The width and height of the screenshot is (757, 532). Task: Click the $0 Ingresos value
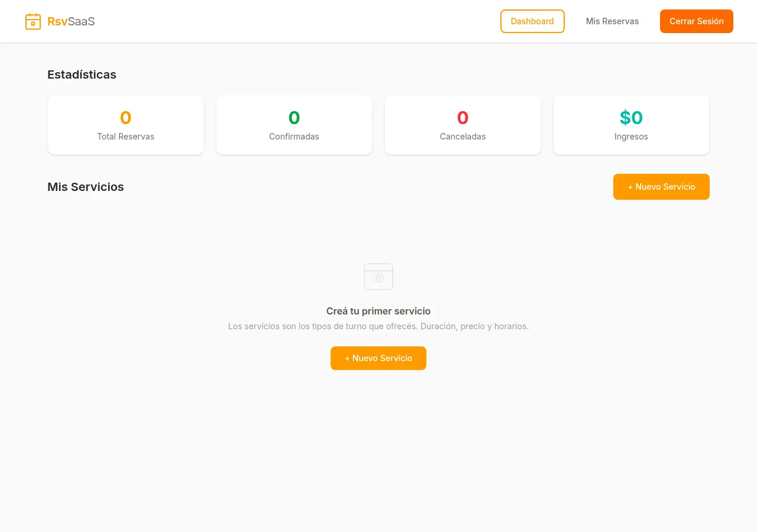(x=631, y=118)
